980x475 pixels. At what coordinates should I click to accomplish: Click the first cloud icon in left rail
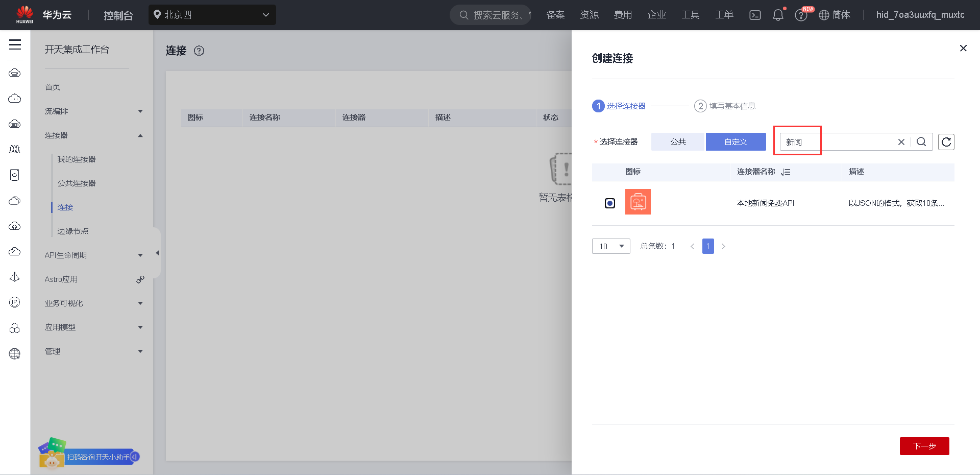15,73
